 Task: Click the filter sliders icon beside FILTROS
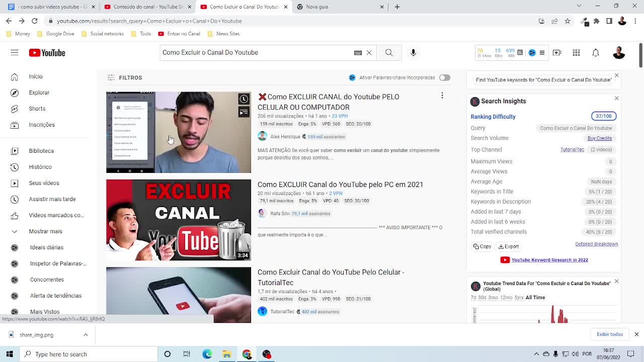point(111,77)
